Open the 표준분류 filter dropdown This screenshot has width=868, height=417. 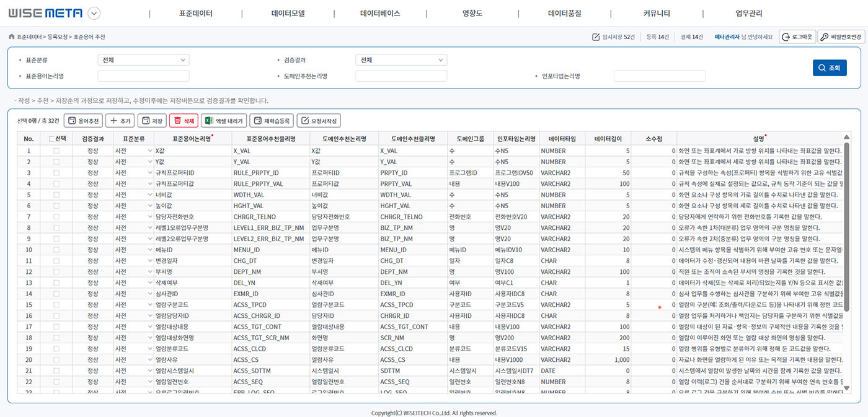click(x=143, y=60)
